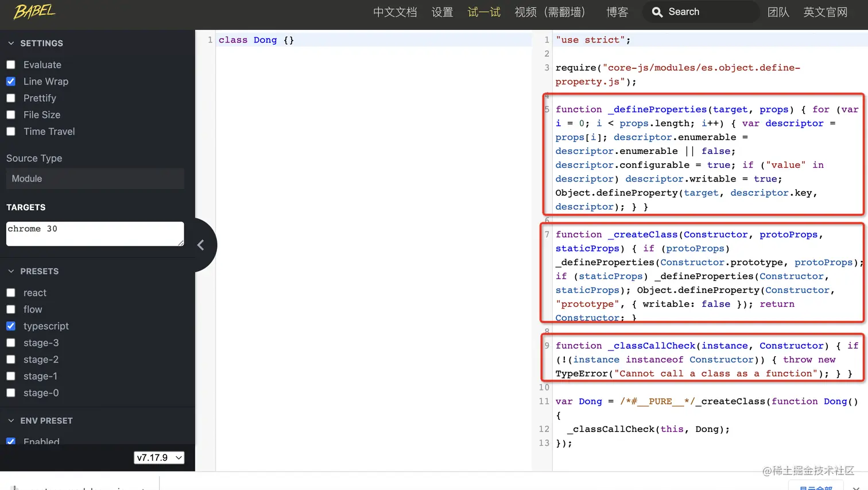Open the 设置 navigation item

(443, 12)
